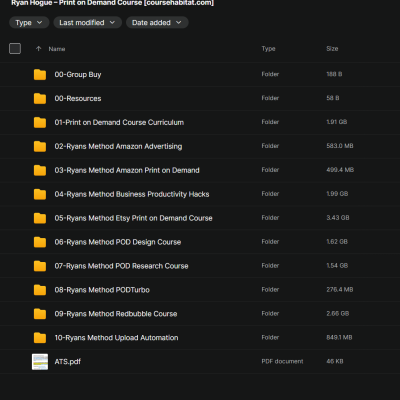
Task: Select 06-Ryans Method POD Design Course name
Action: [x=118, y=242]
